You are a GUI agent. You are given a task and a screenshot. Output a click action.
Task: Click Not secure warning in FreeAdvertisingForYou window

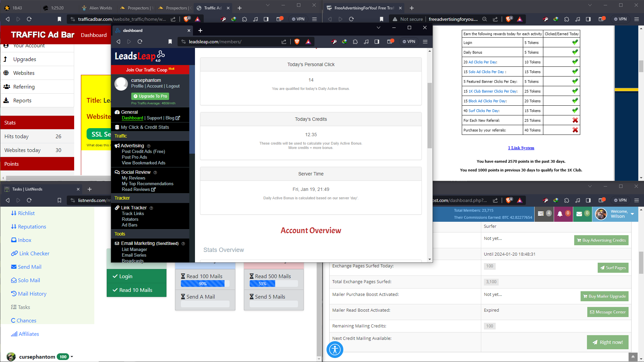coord(407,19)
